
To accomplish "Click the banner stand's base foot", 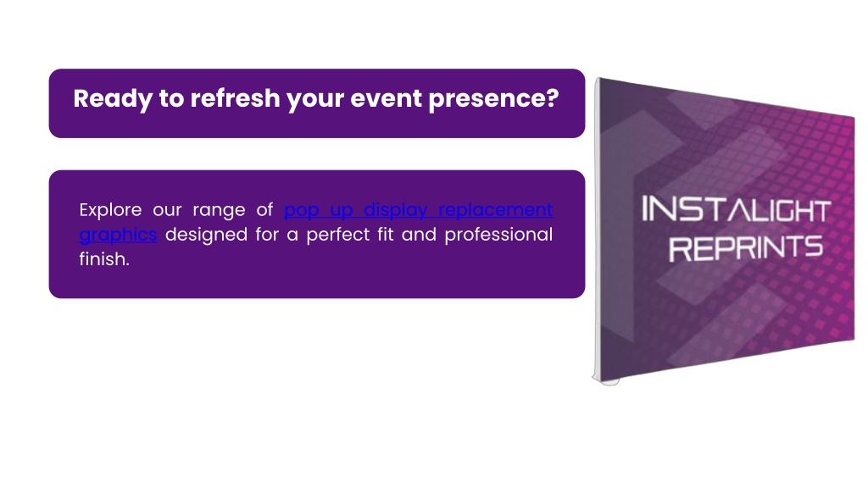I will pyautogui.click(x=605, y=380).
